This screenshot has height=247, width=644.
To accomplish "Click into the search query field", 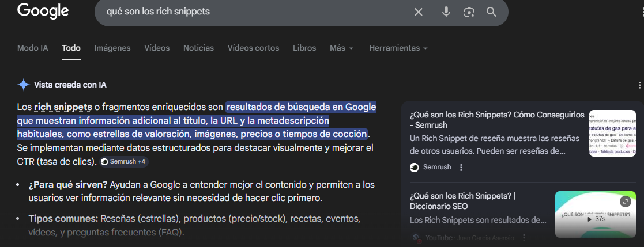I will point(254,12).
